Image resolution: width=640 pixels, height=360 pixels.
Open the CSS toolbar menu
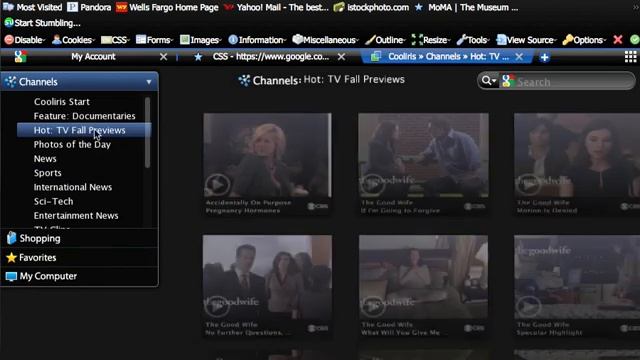[x=115, y=40]
